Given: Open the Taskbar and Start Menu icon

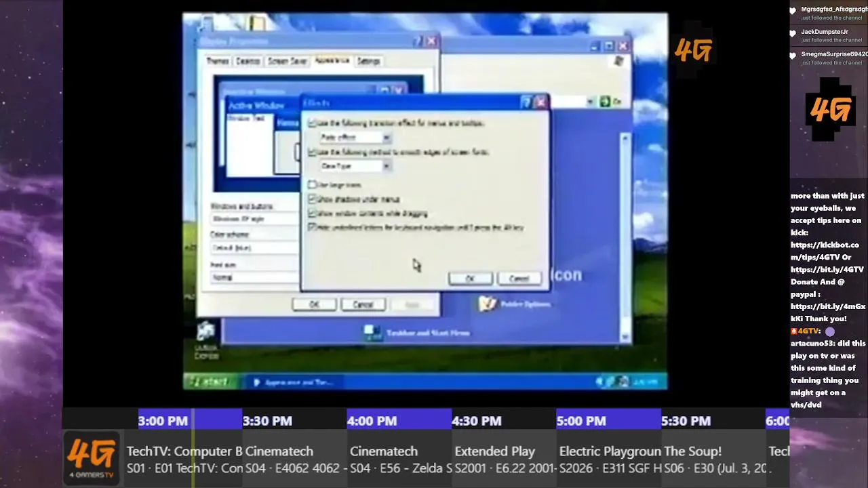Looking at the screenshot, I should click(372, 332).
